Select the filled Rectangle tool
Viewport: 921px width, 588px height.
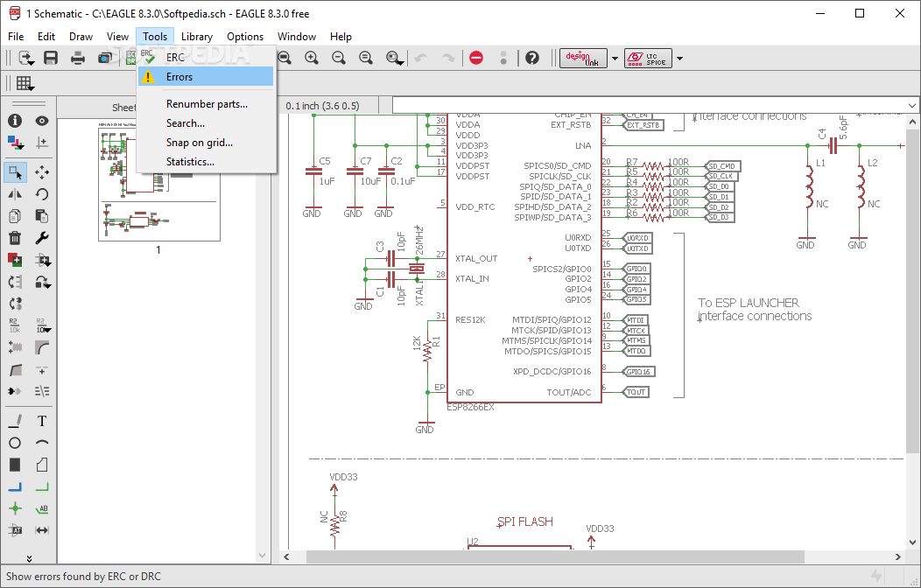tap(15, 465)
